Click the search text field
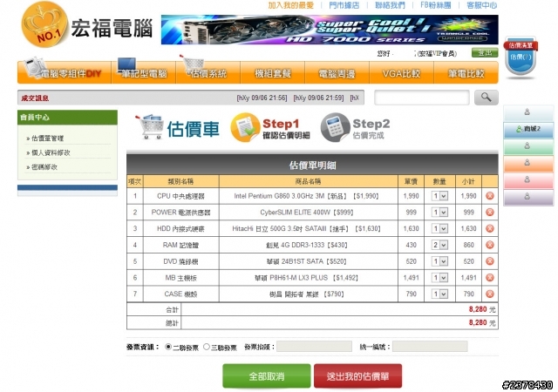Image resolution: width=558 pixels, height=392 pixels. (422, 98)
